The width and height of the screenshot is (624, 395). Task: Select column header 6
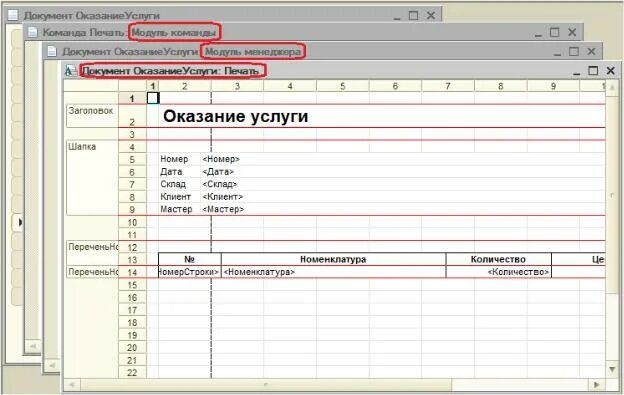pyautogui.click(x=395, y=86)
